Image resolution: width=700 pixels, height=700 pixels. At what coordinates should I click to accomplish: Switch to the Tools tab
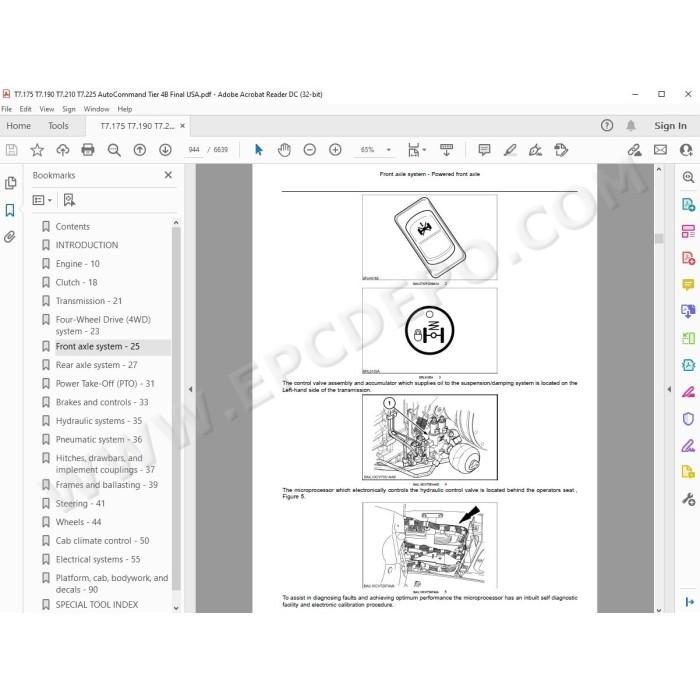pyautogui.click(x=58, y=126)
